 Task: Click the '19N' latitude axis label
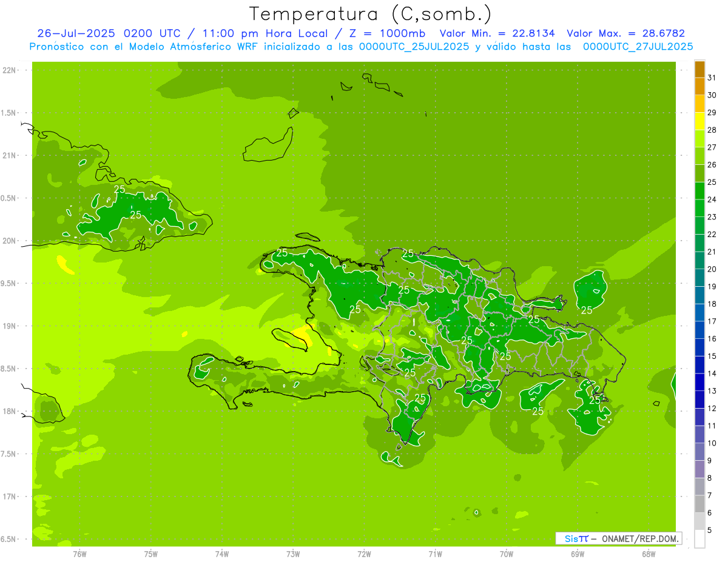click(10, 326)
